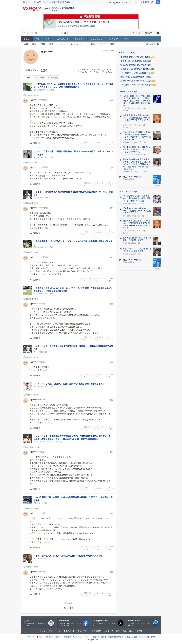Open the オリジナル tab in main navigation

[80, 39]
